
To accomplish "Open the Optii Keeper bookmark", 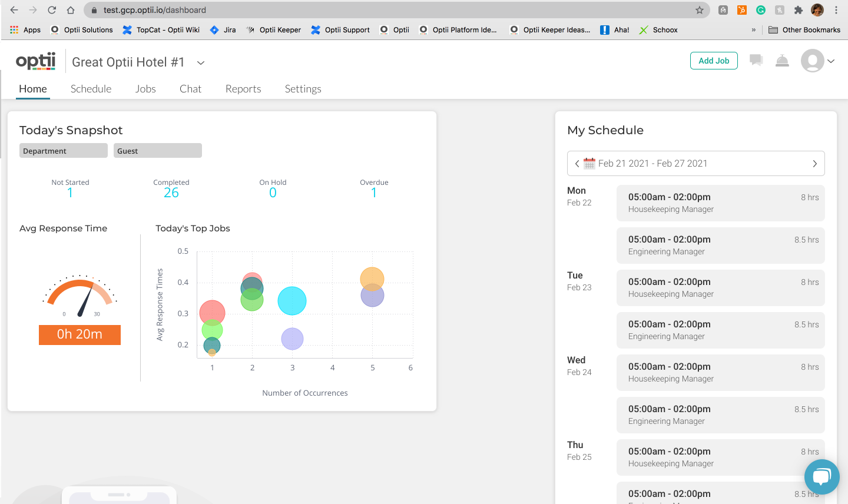I will tap(273, 30).
